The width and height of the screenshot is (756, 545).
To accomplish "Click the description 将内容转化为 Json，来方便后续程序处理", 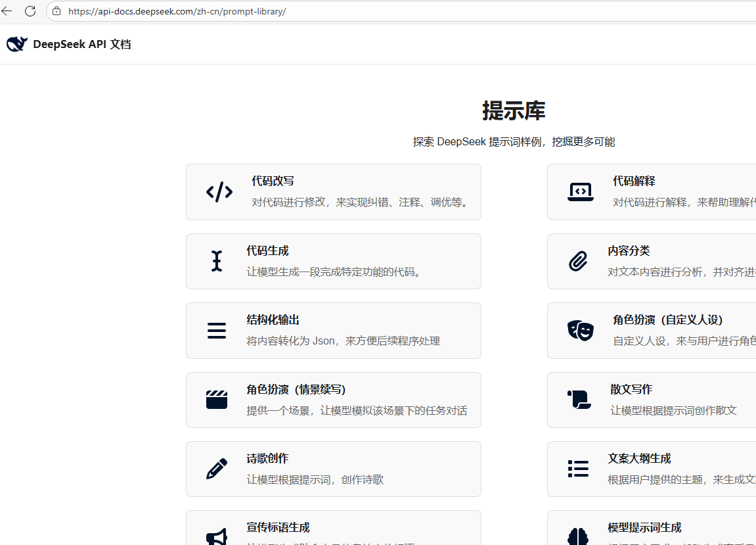I will pos(344,341).
